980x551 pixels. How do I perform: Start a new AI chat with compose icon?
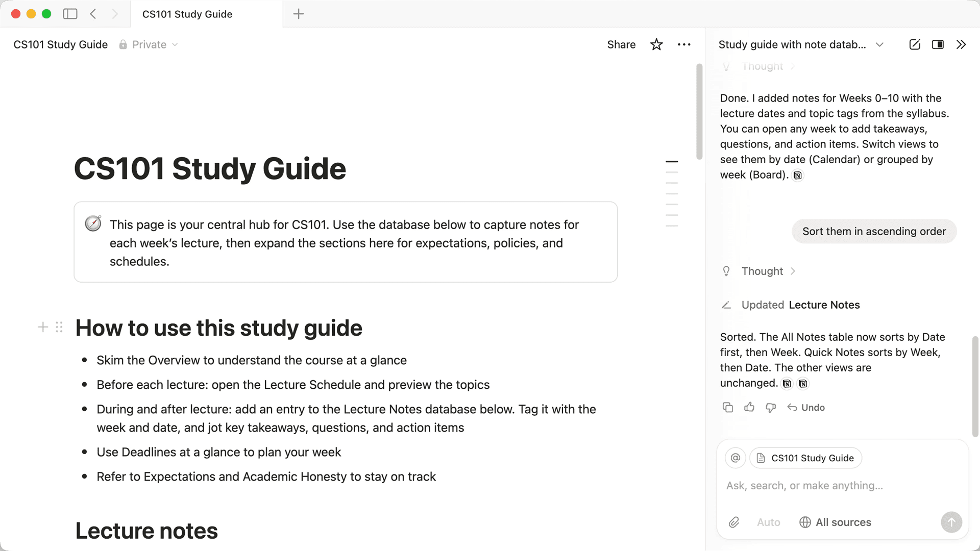point(915,44)
